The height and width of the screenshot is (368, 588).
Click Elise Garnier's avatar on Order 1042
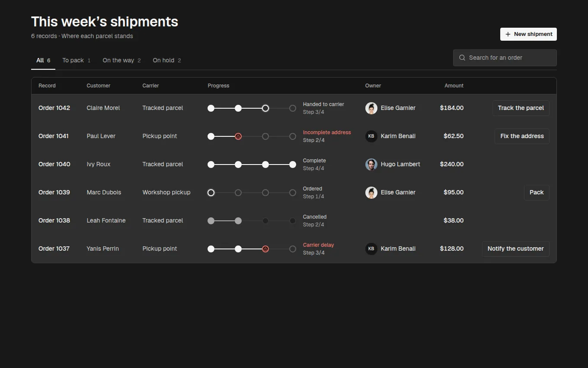[x=371, y=108]
